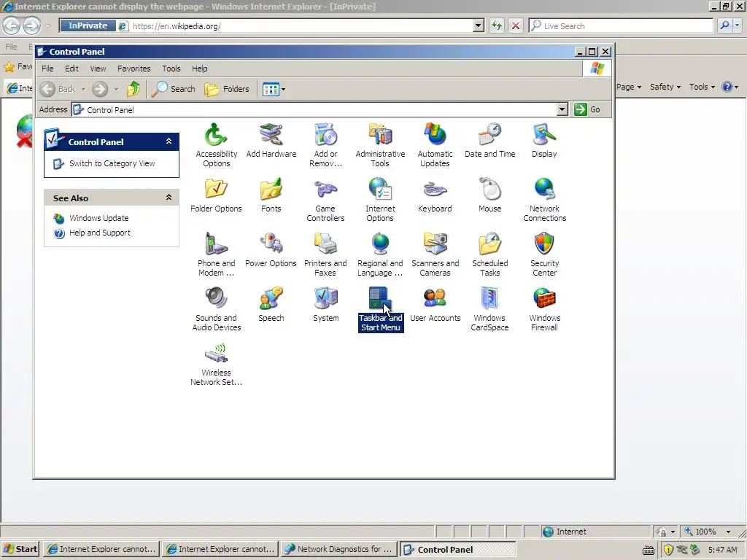Open Internet Explorer Safety menu dropdown

[x=665, y=87]
